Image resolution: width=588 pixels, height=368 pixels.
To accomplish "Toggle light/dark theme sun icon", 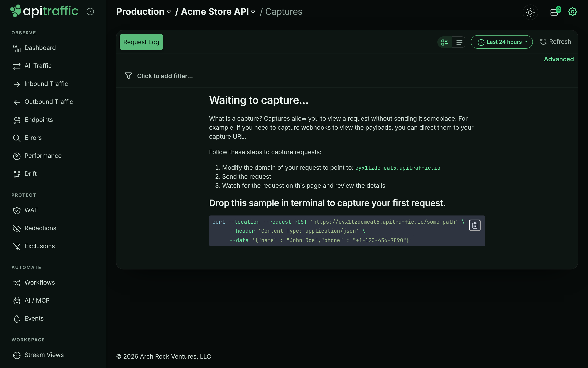I will click(x=530, y=12).
